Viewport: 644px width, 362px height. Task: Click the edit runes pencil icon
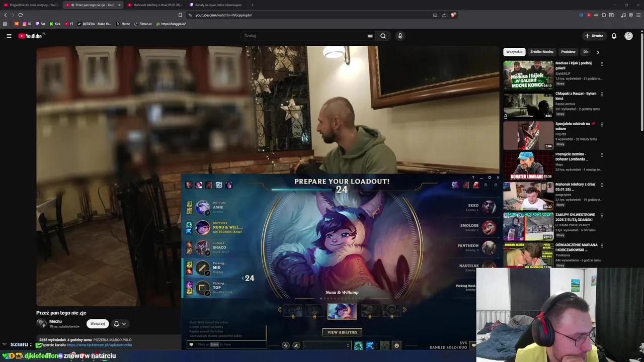[296, 345]
